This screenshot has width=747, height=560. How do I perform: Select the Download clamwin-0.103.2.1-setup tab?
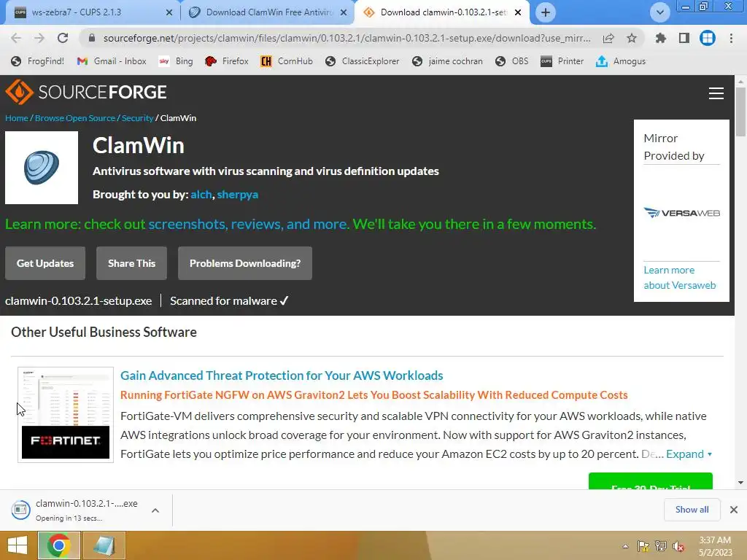442,12
